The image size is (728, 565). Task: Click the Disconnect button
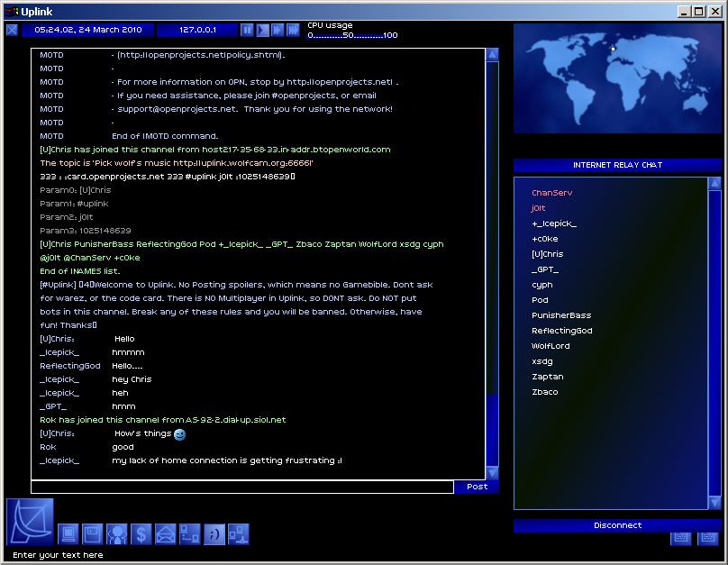coord(617,525)
